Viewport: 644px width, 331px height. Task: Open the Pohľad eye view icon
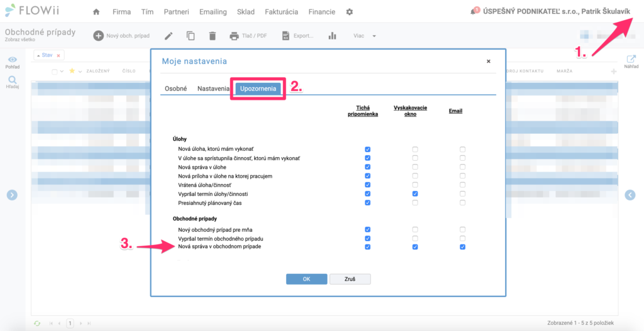point(13,62)
